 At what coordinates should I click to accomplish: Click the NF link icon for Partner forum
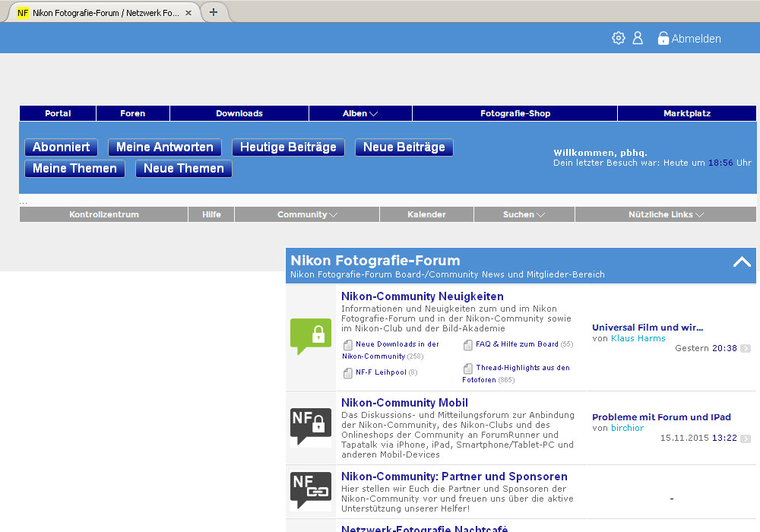311,490
